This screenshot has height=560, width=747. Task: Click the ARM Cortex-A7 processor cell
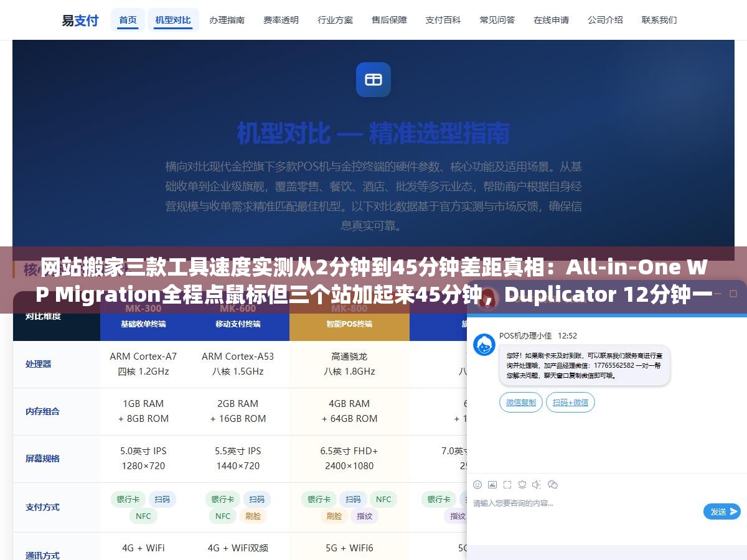pyautogui.click(x=143, y=364)
